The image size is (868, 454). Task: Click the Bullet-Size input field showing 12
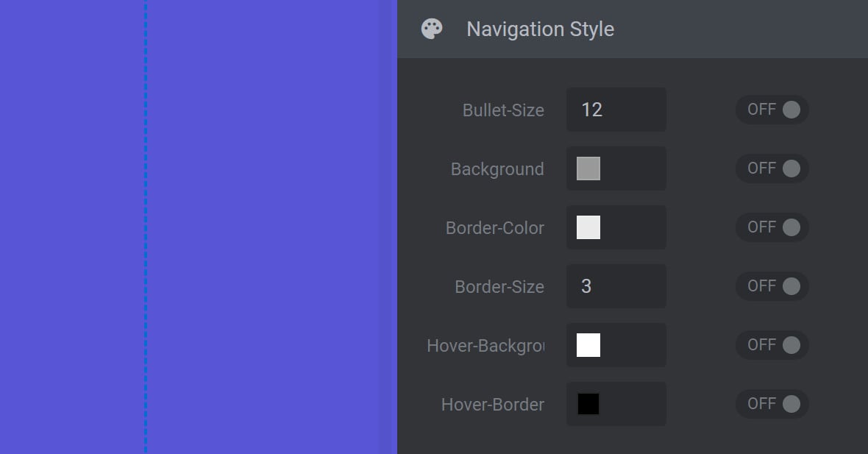616,110
